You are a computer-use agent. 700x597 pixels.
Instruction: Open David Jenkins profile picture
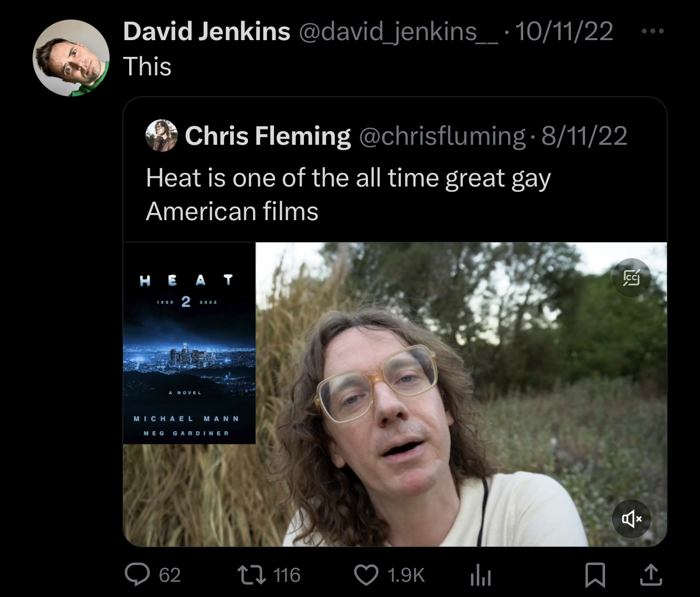point(71,58)
